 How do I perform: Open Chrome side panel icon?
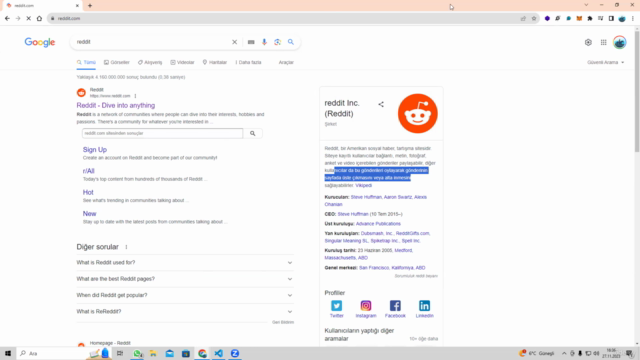611,18
